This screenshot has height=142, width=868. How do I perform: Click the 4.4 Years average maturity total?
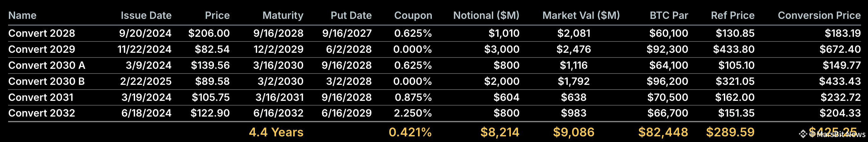276,132
